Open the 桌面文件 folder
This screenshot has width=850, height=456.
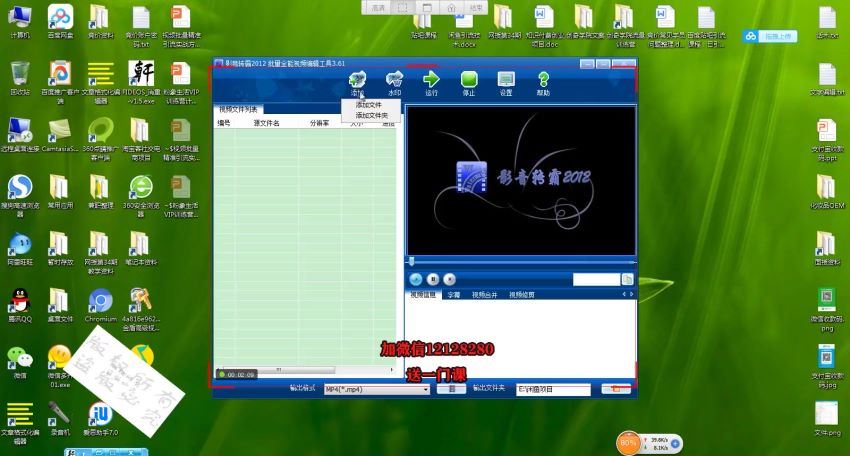pyautogui.click(x=60, y=305)
